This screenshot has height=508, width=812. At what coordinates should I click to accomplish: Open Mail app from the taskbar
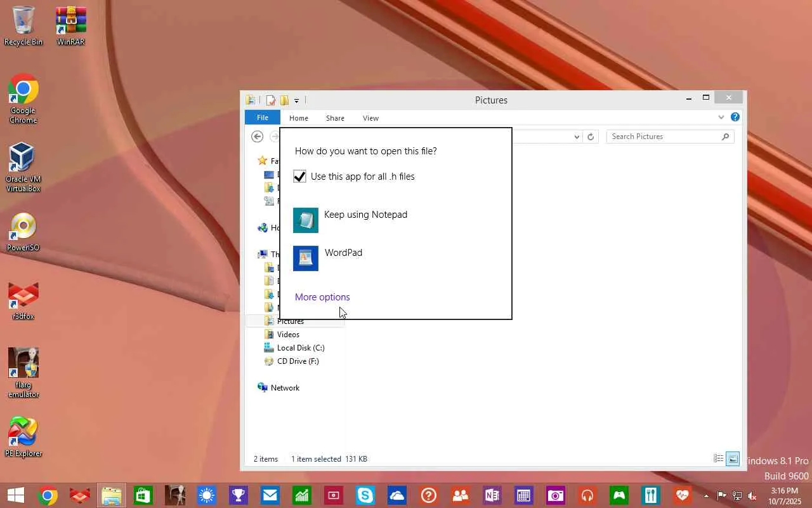(270, 495)
